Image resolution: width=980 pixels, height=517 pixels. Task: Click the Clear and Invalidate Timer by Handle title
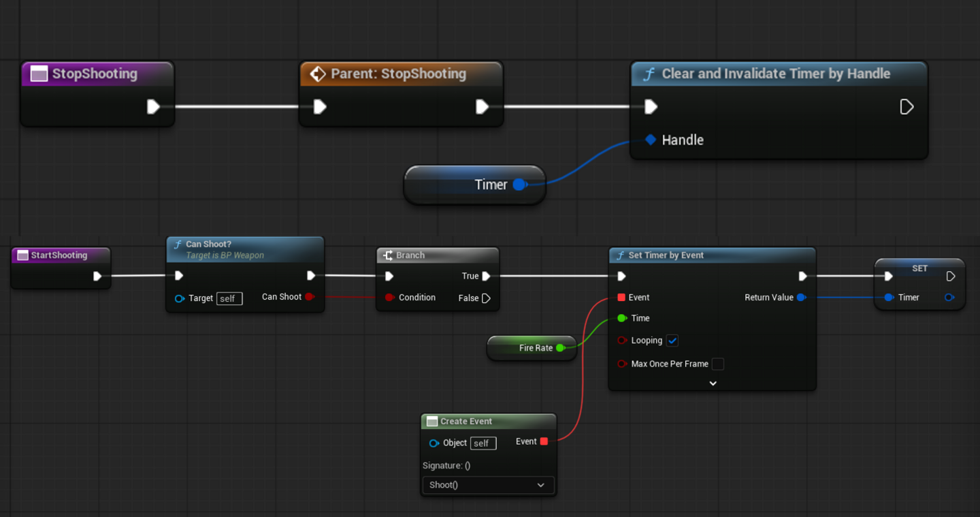pyautogui.click(x=776, y=74)
